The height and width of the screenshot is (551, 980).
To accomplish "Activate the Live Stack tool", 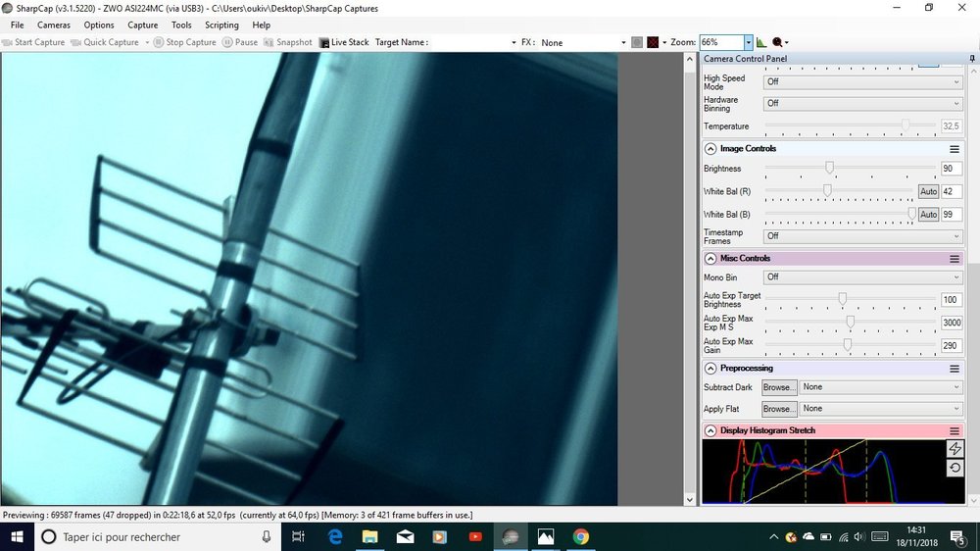I will pos(344,42).
